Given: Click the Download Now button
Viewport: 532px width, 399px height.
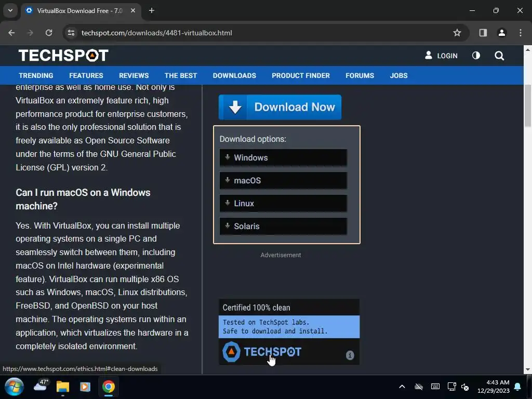Looking at the screenshot, I should pos(280,107).
